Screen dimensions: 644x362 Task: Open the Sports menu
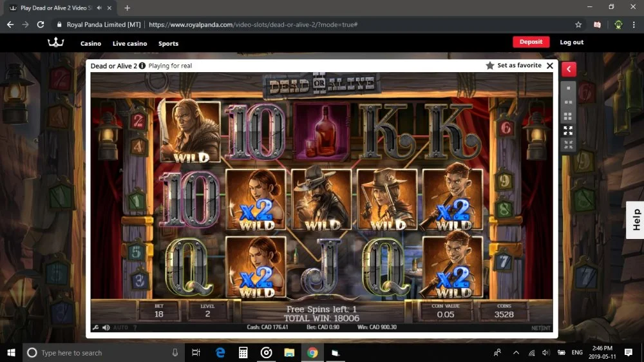(x=168, y=44)
